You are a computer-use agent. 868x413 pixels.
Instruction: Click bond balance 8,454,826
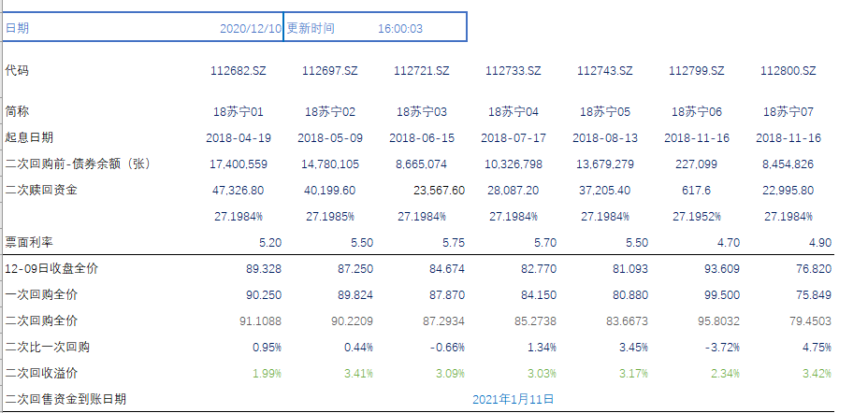tap(788, 164)
